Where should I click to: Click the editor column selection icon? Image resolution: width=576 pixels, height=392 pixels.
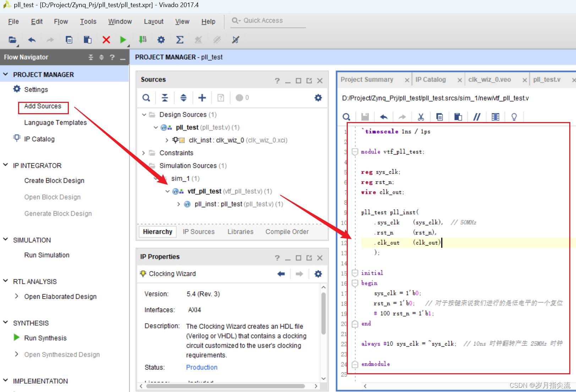(x=495, y=117)
